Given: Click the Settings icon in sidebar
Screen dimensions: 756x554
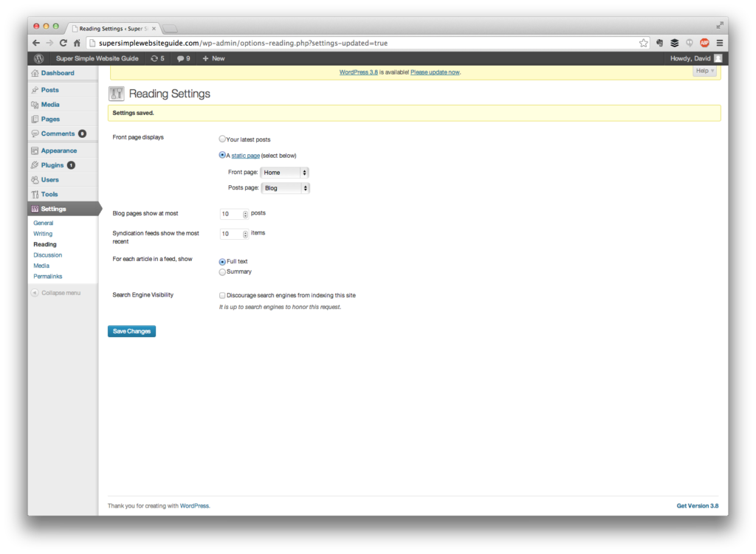Looking at the screenshot, I should click(x=35, y=209).
